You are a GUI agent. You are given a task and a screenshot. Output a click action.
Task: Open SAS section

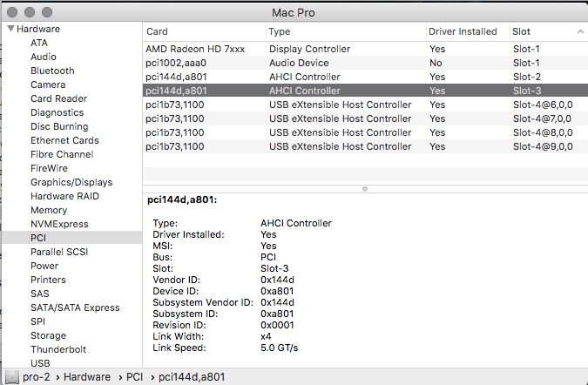pyautogui.click(x=40, y=294)
